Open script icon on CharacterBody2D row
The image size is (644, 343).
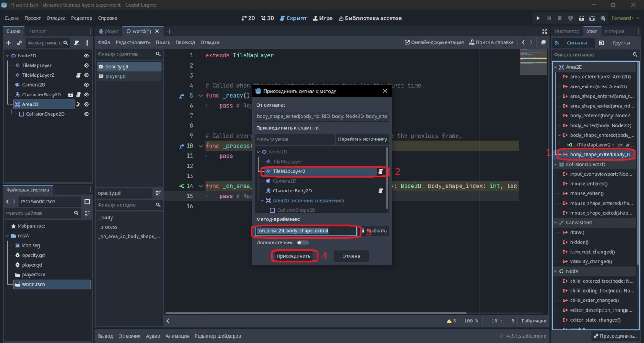78,95
